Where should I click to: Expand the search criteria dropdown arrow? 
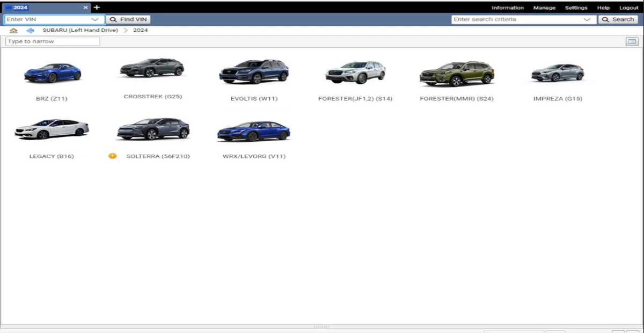[587, 19]
